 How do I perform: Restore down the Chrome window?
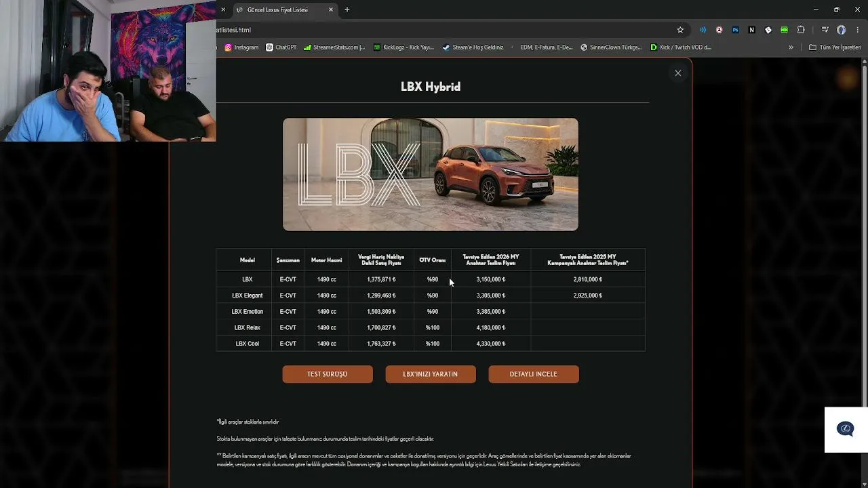(x=836, y=9)
